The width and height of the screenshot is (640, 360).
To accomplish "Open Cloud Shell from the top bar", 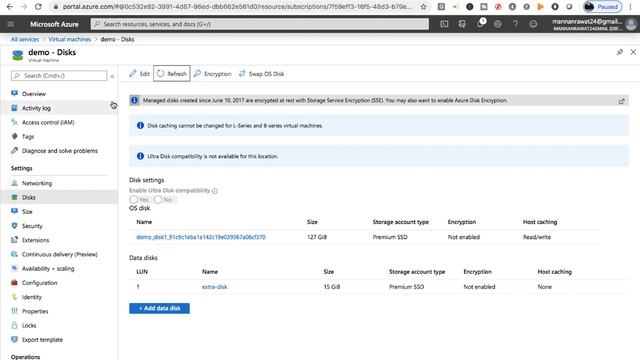I will pos(444,24).
